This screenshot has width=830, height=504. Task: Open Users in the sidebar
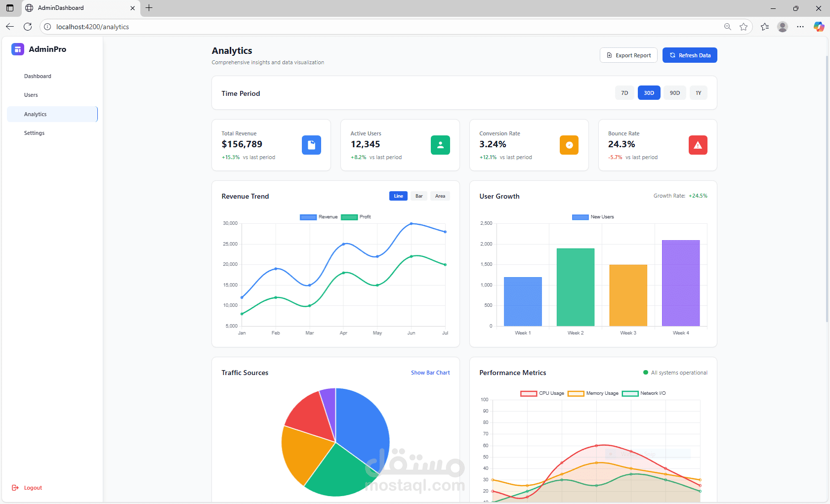point(52,95)
